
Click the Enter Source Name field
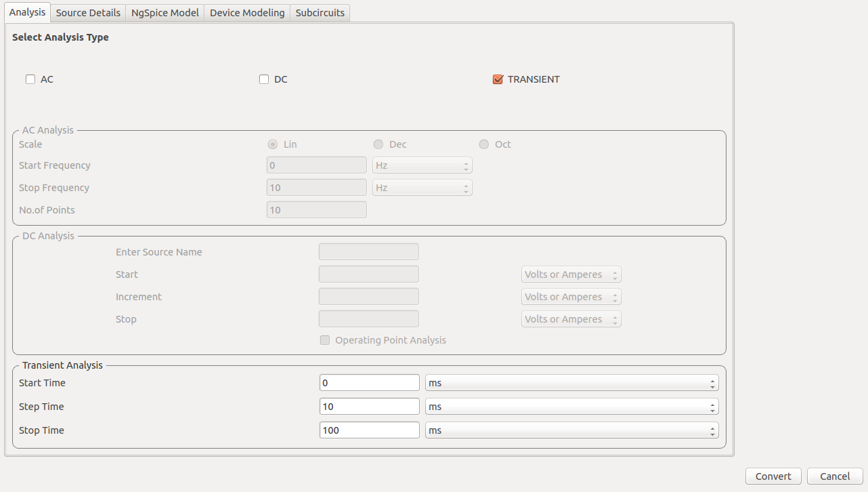pos(369,252)
